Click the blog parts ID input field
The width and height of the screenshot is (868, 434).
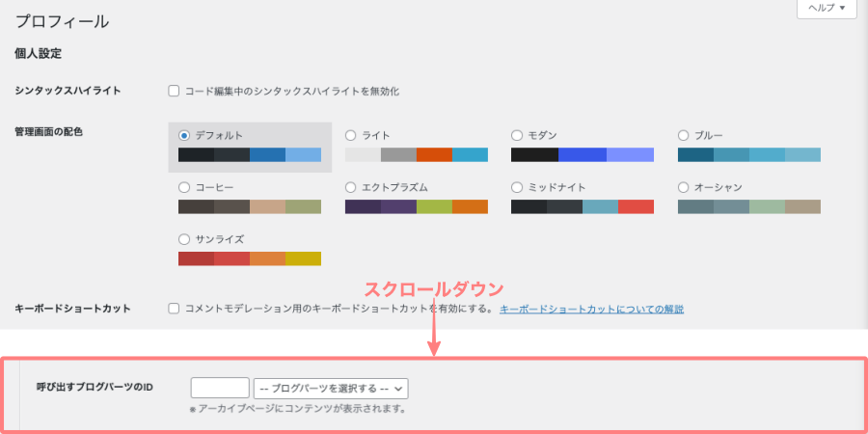(x=220, y=388)
